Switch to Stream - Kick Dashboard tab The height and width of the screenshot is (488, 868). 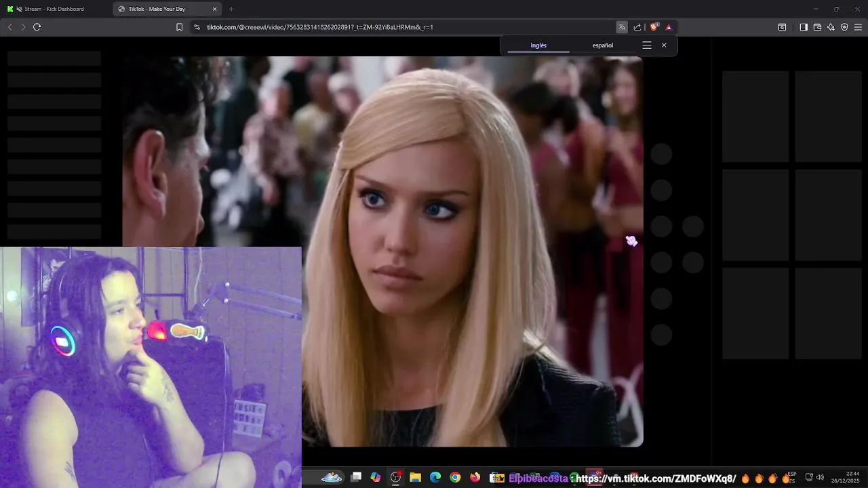pyautogui.click(x=56, y=9)
